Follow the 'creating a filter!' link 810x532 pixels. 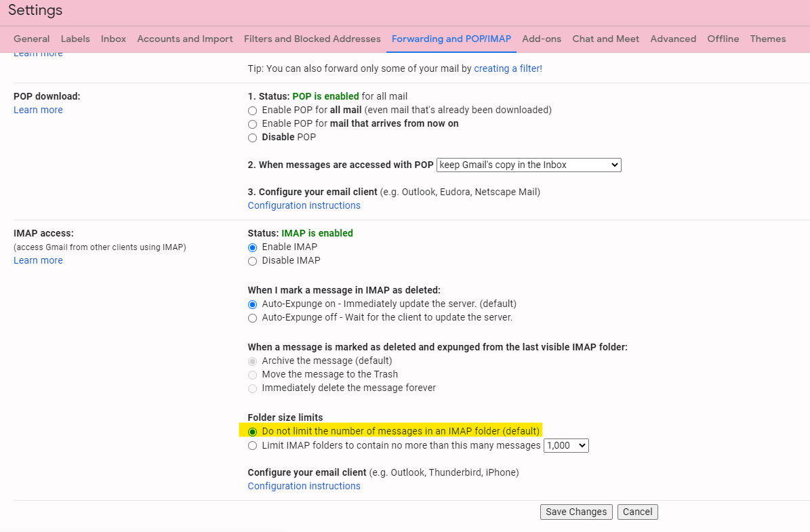(x=508, y=68)
